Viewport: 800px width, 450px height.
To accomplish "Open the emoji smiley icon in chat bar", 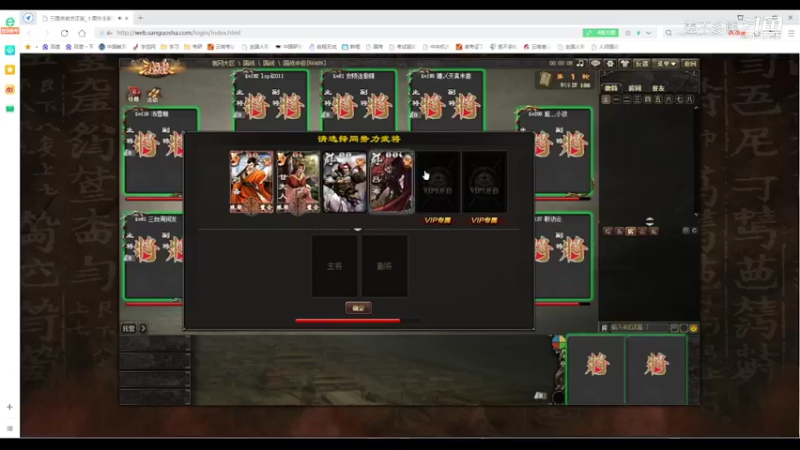I will pyautogui.click(x=693, y=328).
